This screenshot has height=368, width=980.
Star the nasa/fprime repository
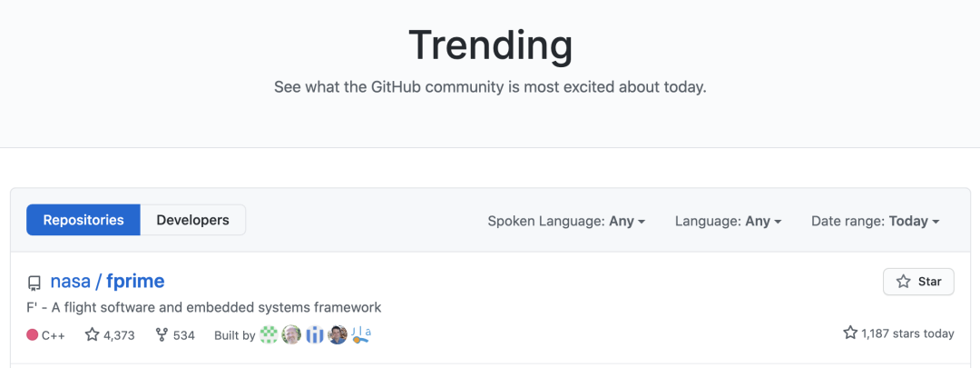click(918, 282)
